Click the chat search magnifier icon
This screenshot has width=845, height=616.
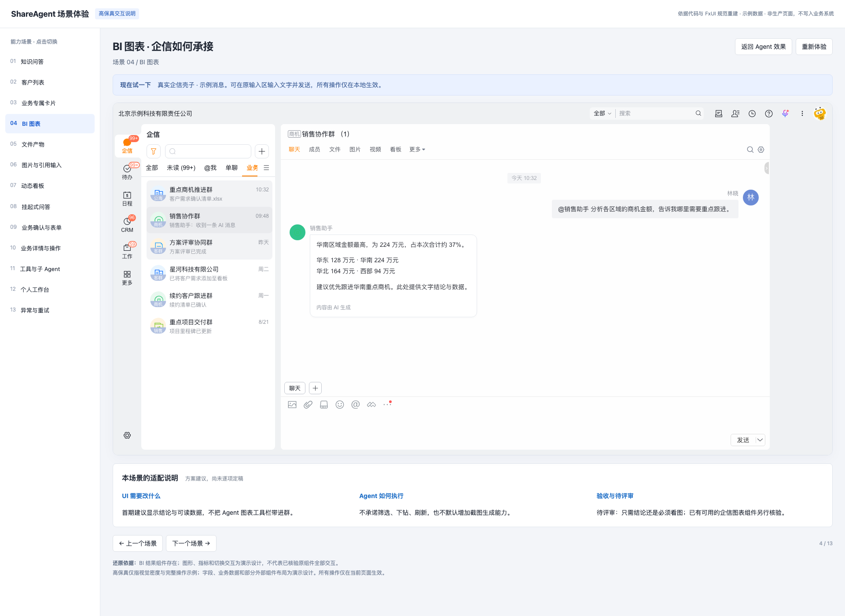tap(750, 150)
